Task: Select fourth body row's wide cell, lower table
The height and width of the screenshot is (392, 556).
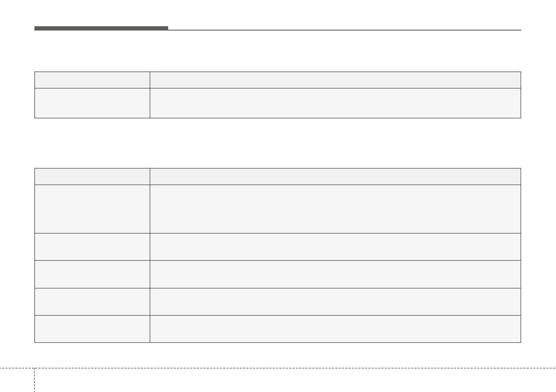Action: pos(335,302)
